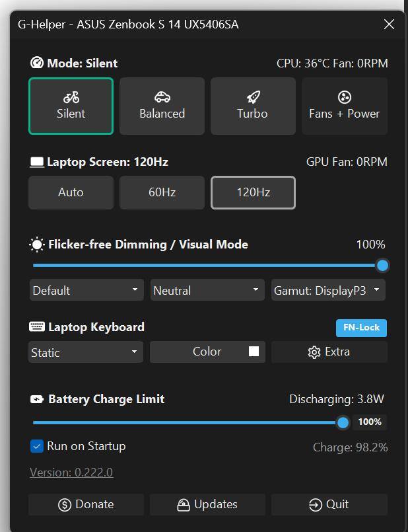The image size is (408, 532).
Task: Click the white keyboard Color swatch
Action: 254,352
